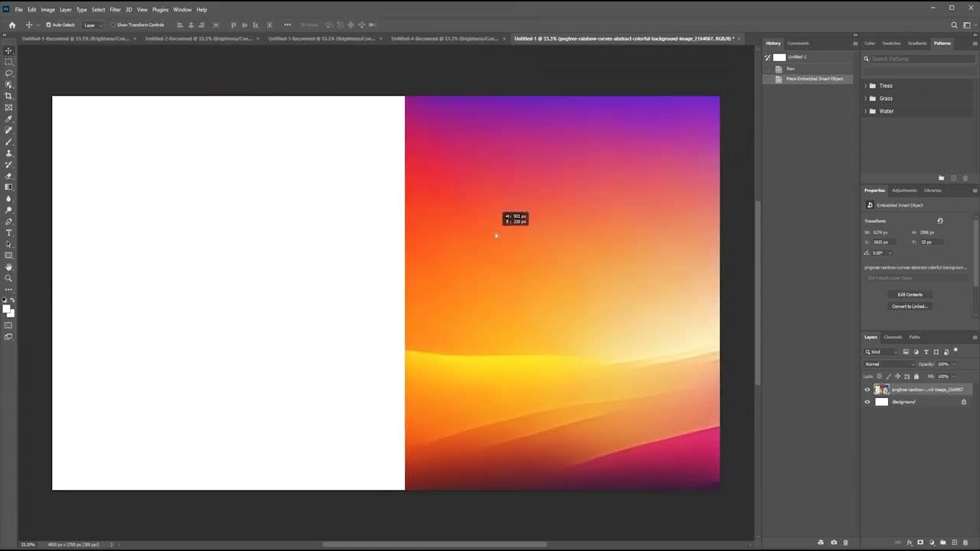The height and width of the screenshot is (551, 980).
Task: Toggle lock transparent pixels
Action: coord(879,377)
